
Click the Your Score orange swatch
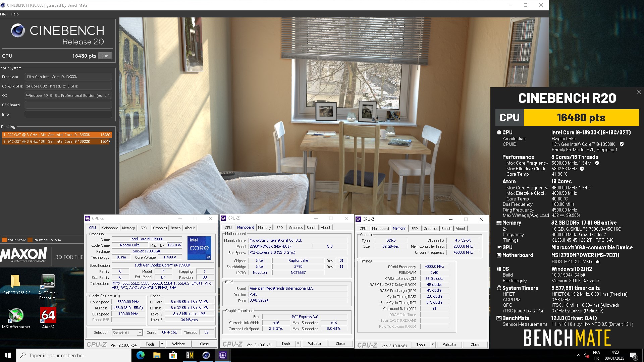[x=4, y=240]
